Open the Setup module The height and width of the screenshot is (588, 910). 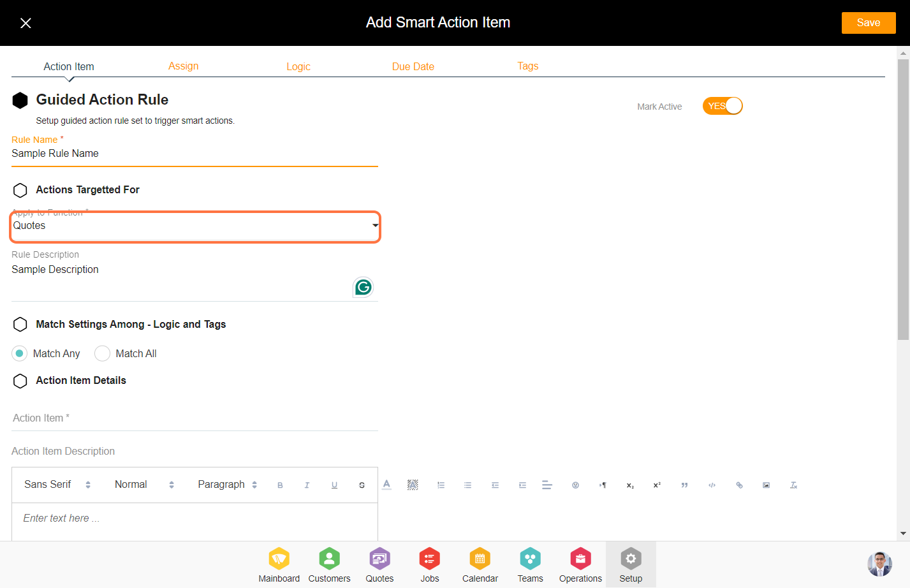631,565
